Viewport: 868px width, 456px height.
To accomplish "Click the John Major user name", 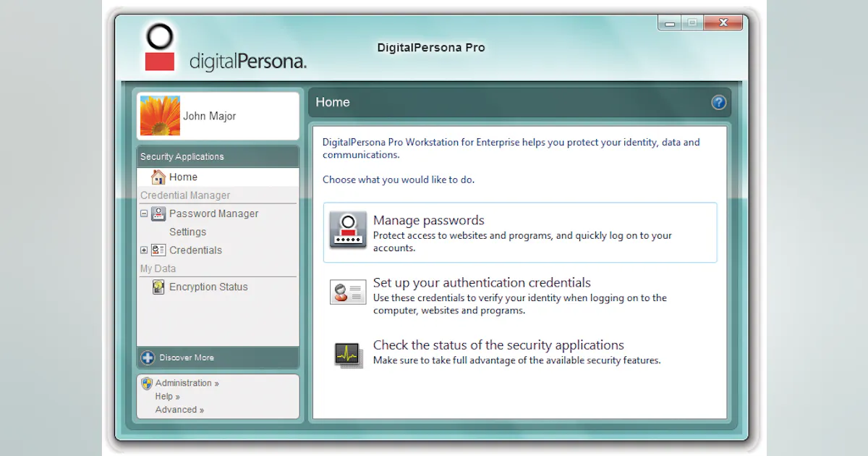I will pos(209,116).
